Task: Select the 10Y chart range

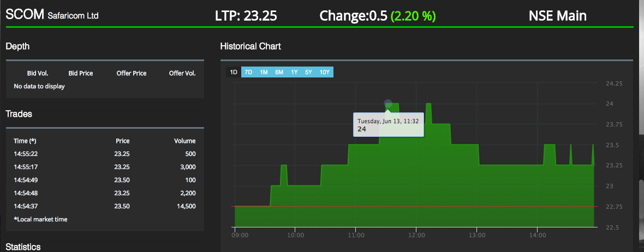Action: point(324,72)
